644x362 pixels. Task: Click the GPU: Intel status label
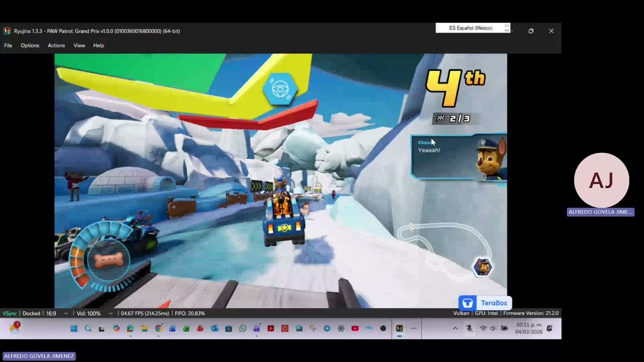(x=486, y=313)
